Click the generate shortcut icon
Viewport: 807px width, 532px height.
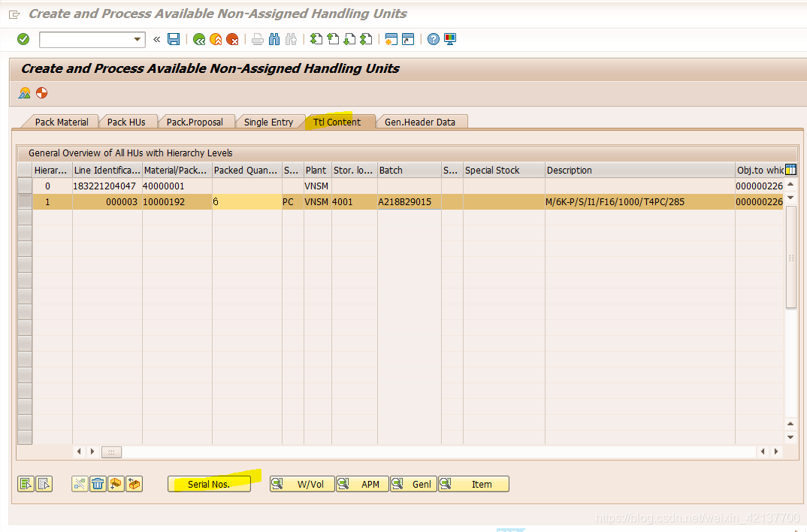[x=408, y=39]
